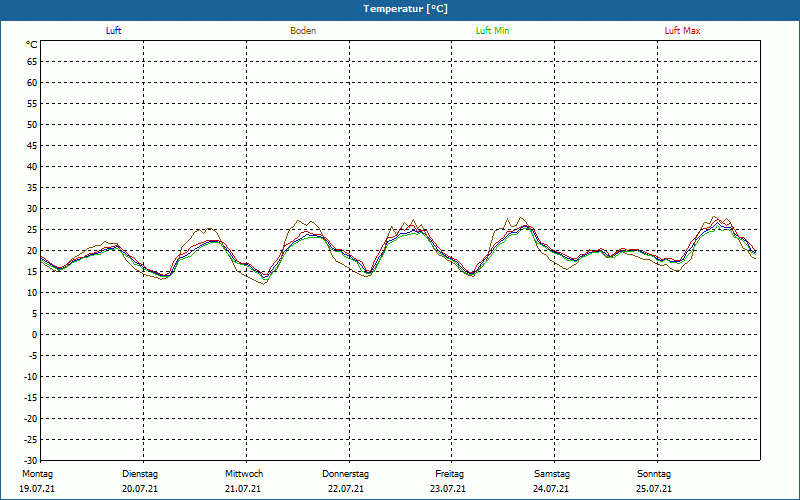Viewport: 800px width, 500px height.
Task: Click the -15 value on y-axis
Action: point(31,397)
